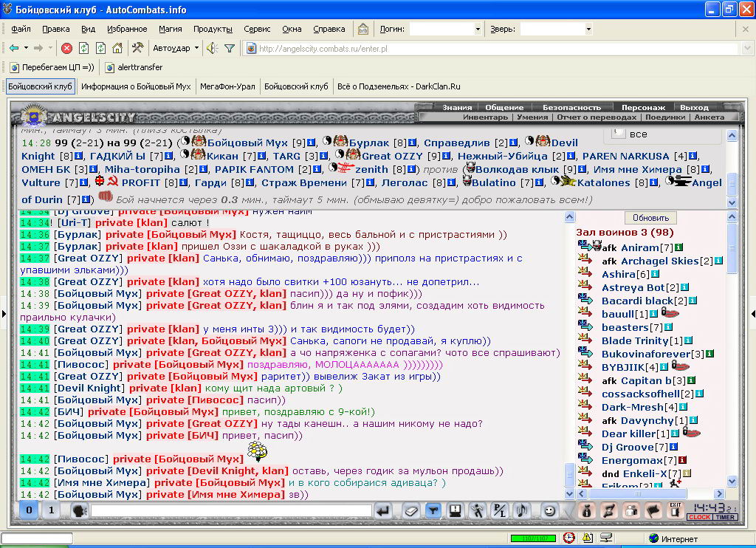Switch to CLOCK mode
Screen dimensions: 756x548
[699, 517]
